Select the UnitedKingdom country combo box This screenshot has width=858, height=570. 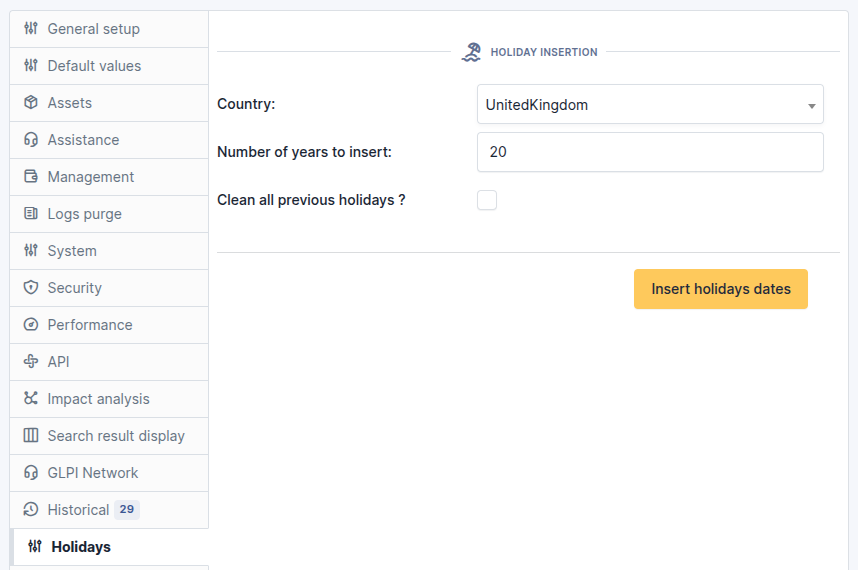tap(640, 104)
